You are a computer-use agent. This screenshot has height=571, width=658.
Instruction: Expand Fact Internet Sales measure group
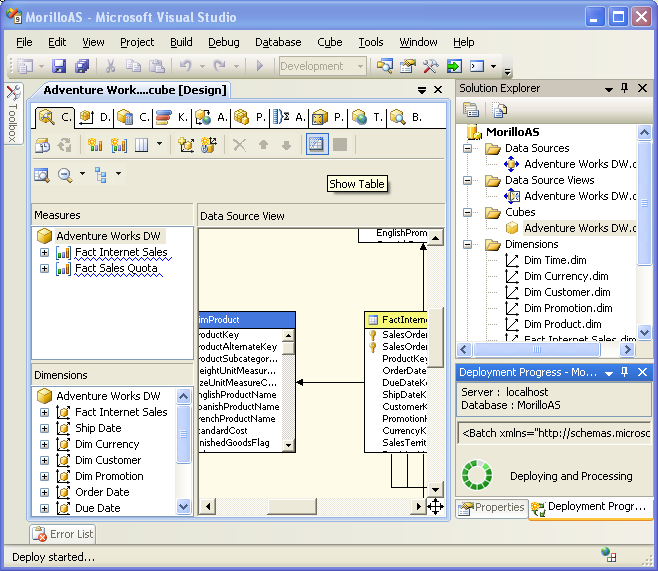point(44,253)
